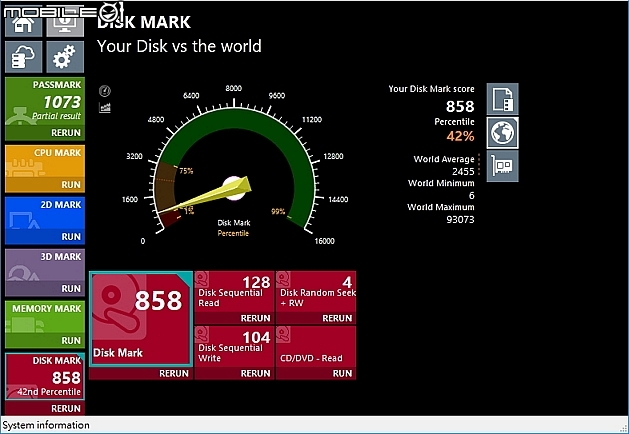The image size is (629, 434).
Task: Click the 'Your Disk vs the world' heading
Action: click(179, 46)
